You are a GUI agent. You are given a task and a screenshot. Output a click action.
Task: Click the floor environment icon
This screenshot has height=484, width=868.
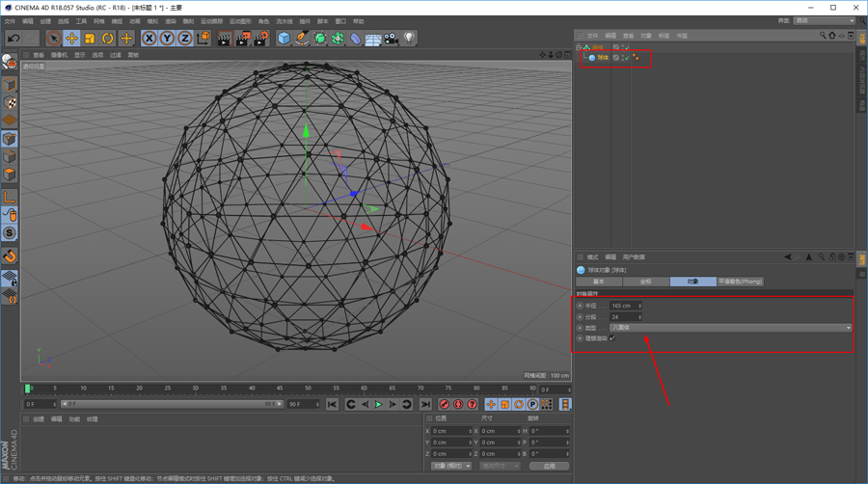click(373, 39)
